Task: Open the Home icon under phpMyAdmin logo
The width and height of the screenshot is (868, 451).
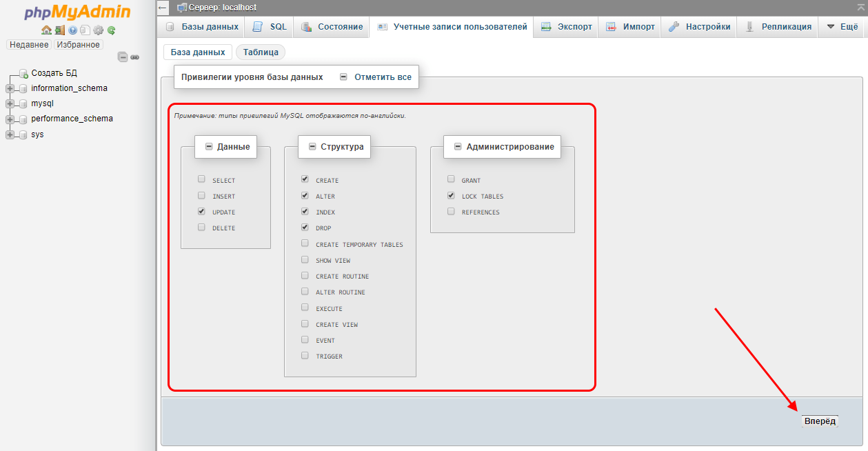Action: coord(46,30)
